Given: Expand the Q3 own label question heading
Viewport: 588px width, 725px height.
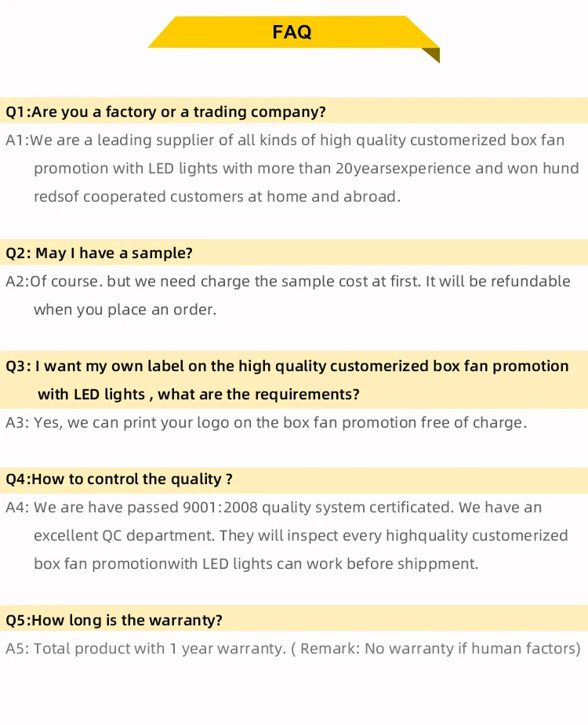Looking at the screenshot, I should [x=287, y=366].
